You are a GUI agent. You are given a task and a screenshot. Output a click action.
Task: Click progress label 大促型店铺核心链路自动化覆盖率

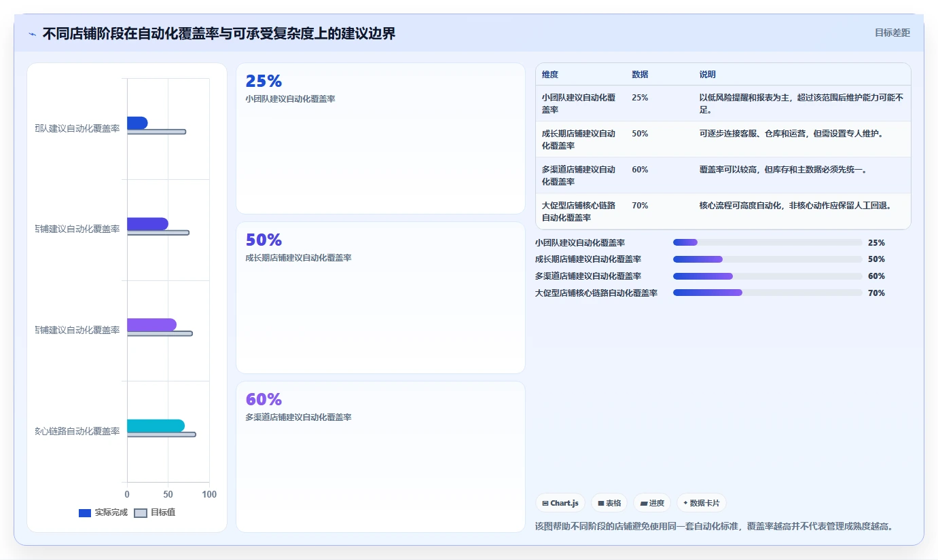596,293
